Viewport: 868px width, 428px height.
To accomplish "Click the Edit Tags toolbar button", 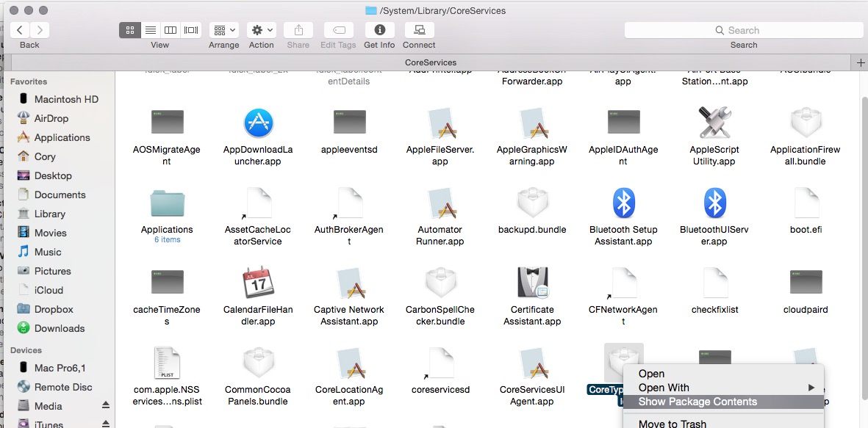I will tap(338, 30).
